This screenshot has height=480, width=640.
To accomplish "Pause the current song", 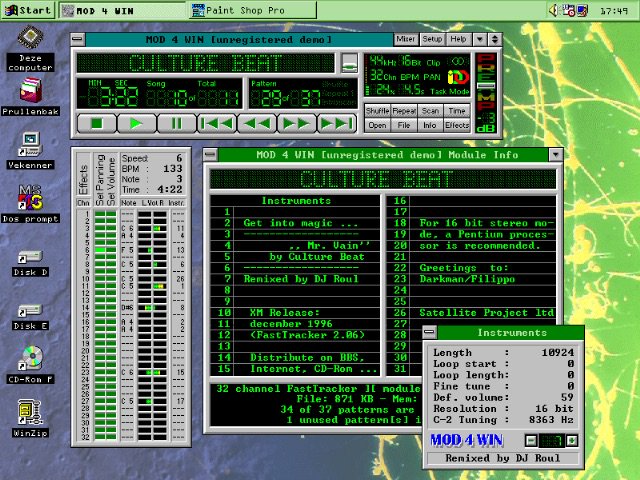I will pyautogui.click(x=176, y=123).
